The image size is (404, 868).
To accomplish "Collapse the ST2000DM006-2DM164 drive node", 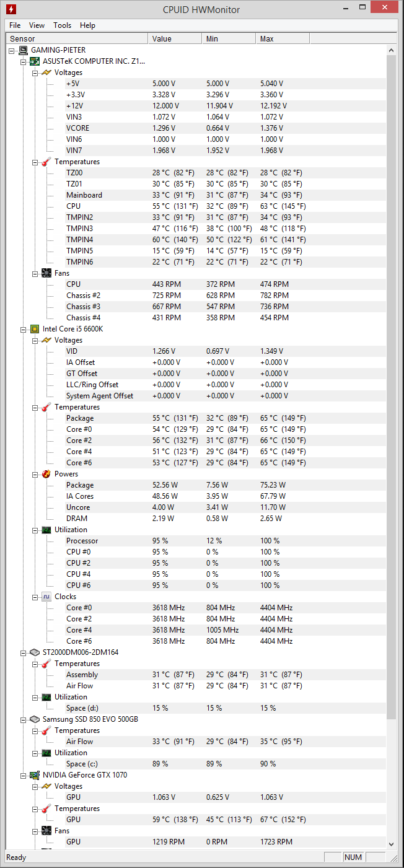I will click(24, 652).
